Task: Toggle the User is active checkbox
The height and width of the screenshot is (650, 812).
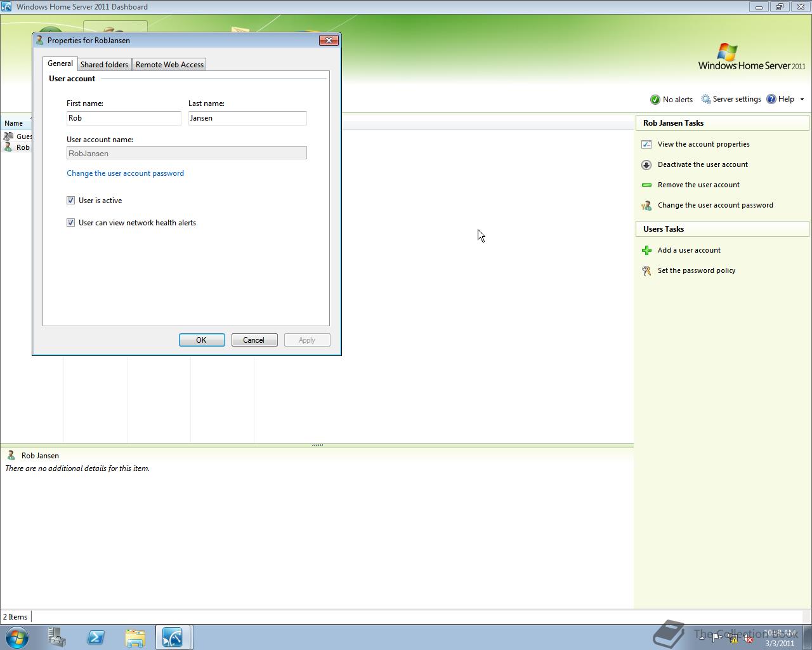Action: tap(70, 200)
